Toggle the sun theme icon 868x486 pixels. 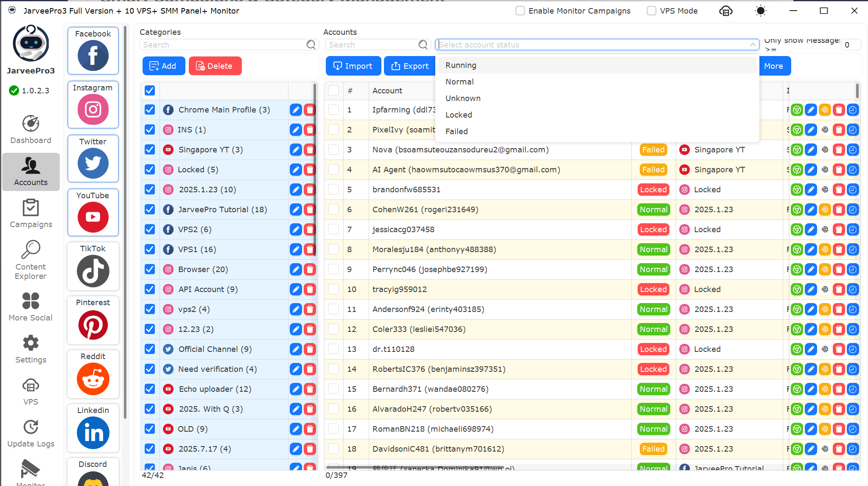point(761,11)
